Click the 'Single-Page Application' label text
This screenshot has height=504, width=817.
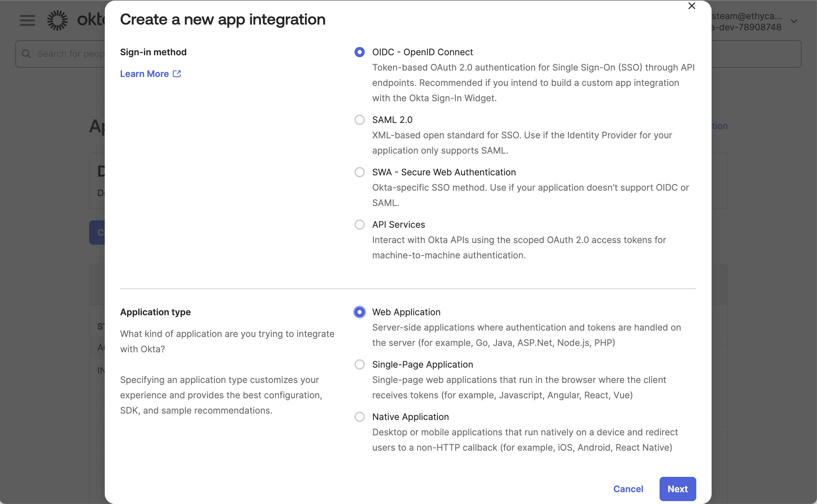(422, 364)
